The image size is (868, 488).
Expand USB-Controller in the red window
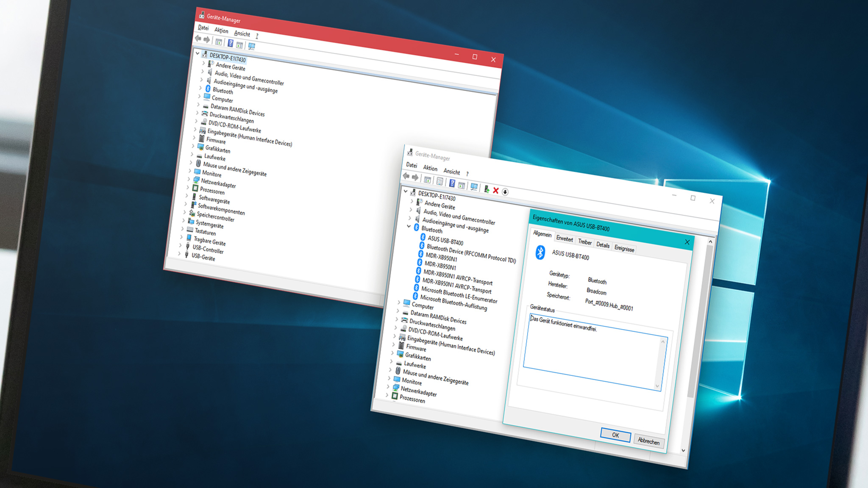(x=180, y=245)
